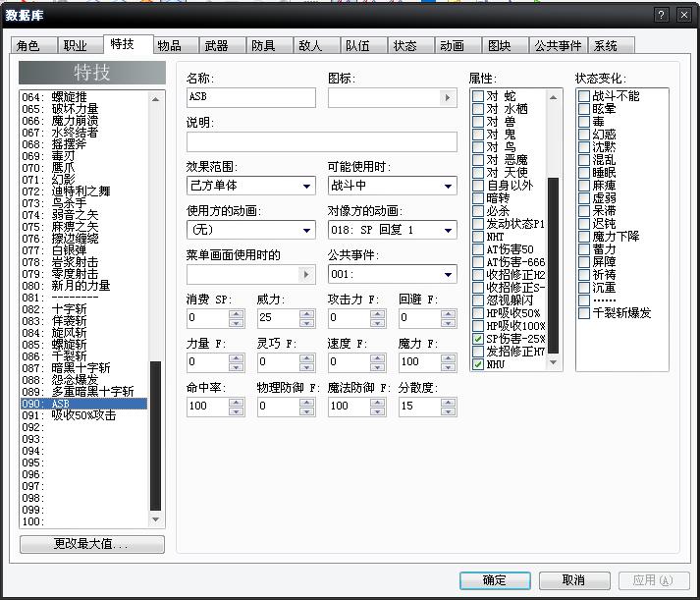Open the 武器 tab
Screen dimensions: 700x600
pos(223,45)
